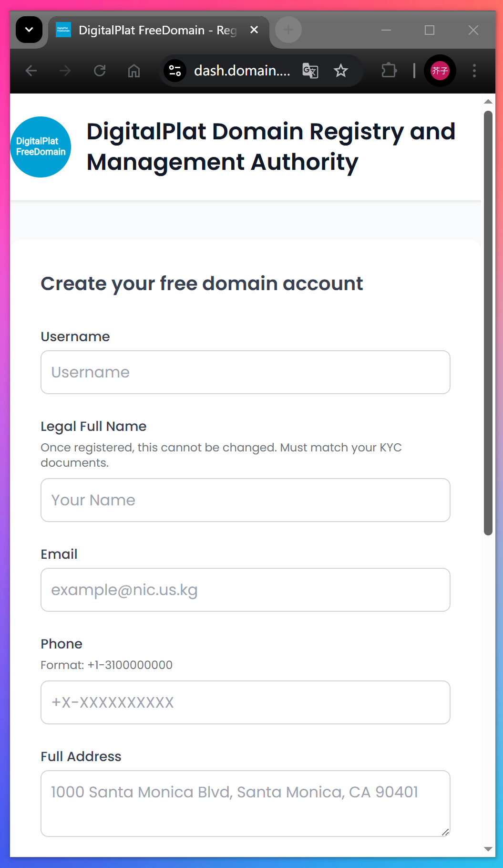
Task: Click into the Email input field
Action: [246, 590]
